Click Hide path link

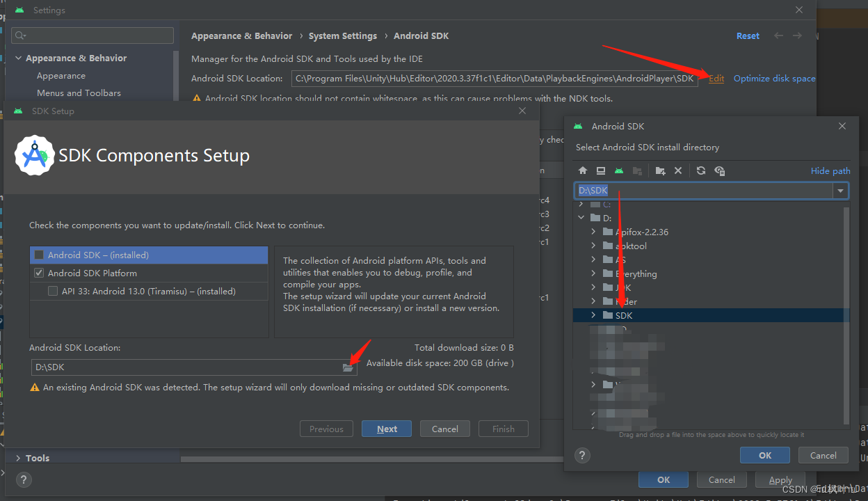tap(830, 170)
